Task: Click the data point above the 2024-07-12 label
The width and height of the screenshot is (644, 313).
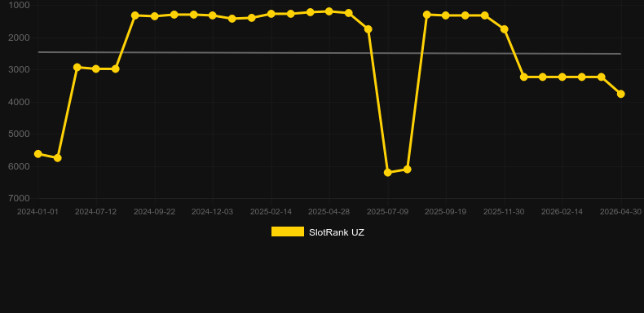Action: click(96, 68)
